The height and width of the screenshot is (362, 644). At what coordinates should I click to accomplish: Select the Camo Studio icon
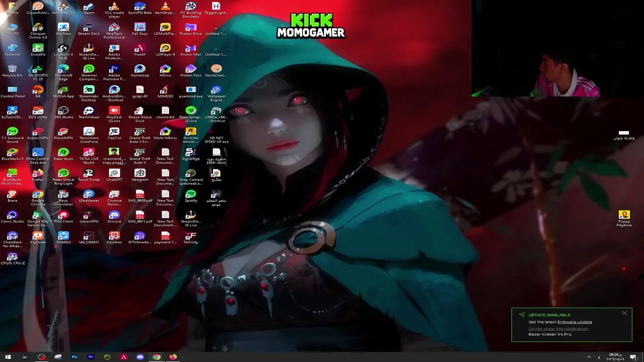pos(13,217)
